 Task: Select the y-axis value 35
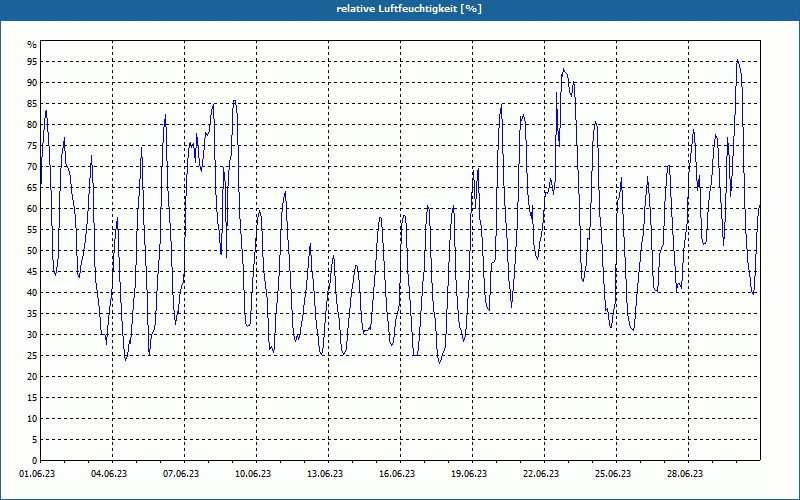[x=32, y=313]
